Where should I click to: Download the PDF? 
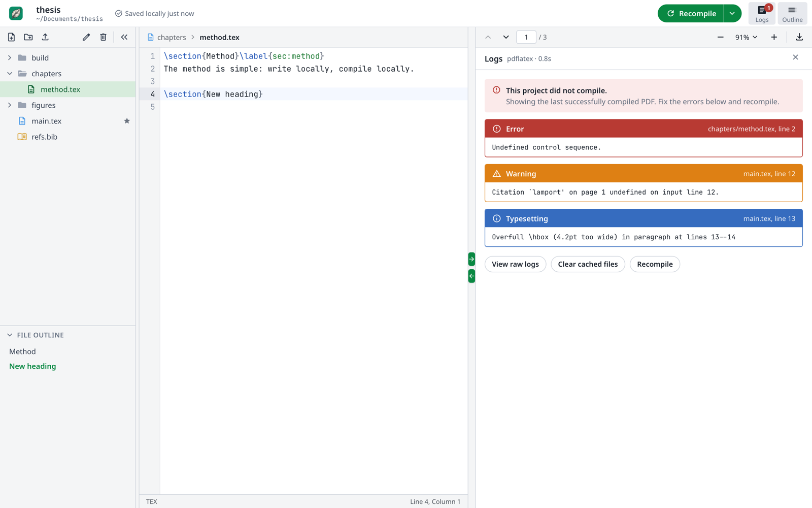pos(799,37)
